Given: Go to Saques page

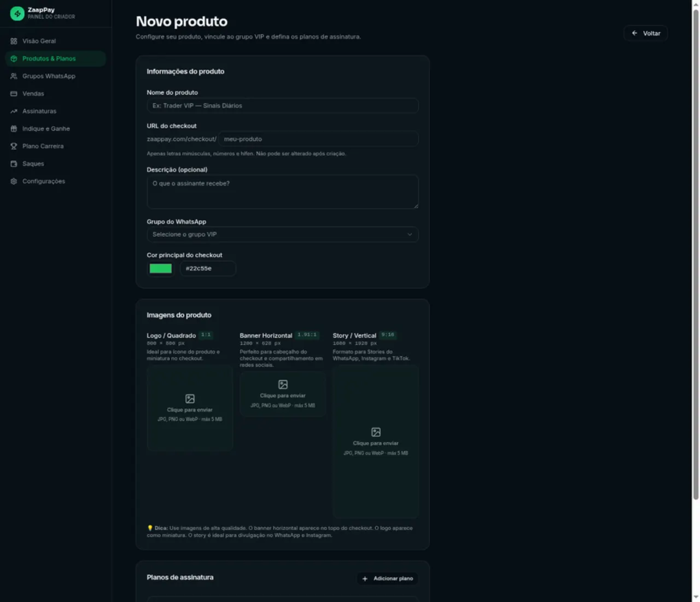Looking at the screenshot, I should point(55,164).
